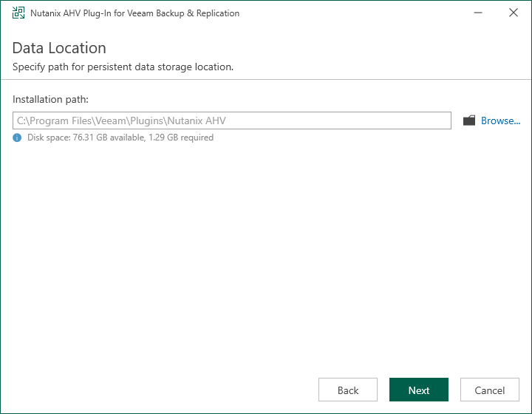The image size is (532, 414).
Task: Click the folder icon beside Browse
Action: point(469,121)
